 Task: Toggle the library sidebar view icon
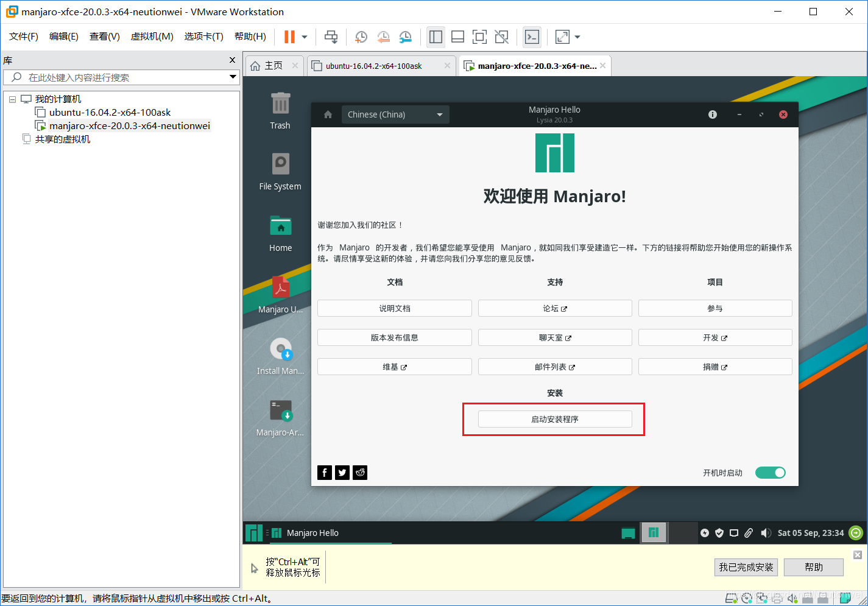(436, 37)
